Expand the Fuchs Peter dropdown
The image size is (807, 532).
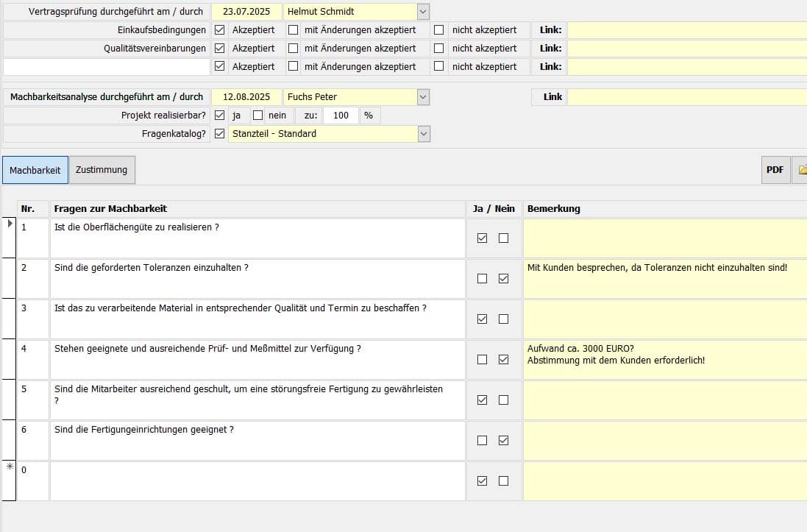tap(422, 97)
